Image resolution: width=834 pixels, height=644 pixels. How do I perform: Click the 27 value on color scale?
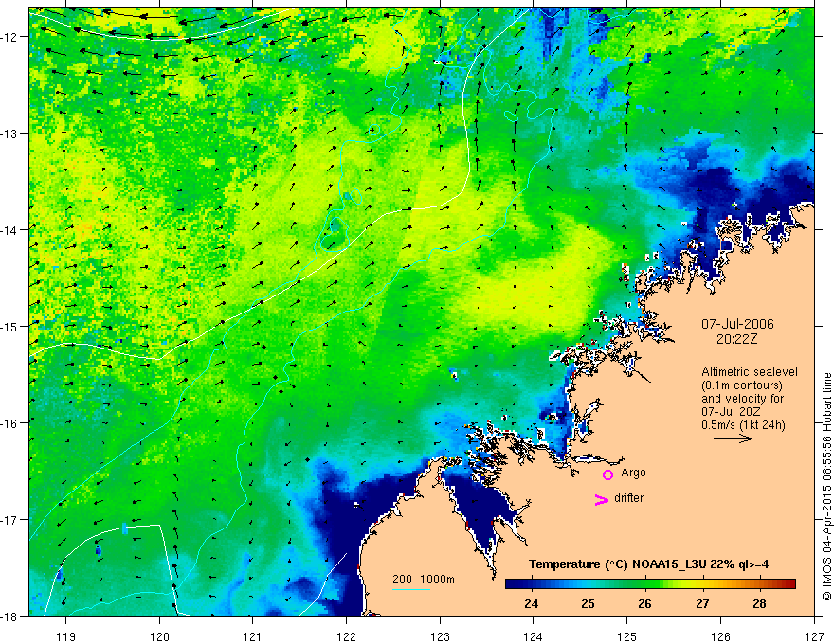(x=702, y=603)
